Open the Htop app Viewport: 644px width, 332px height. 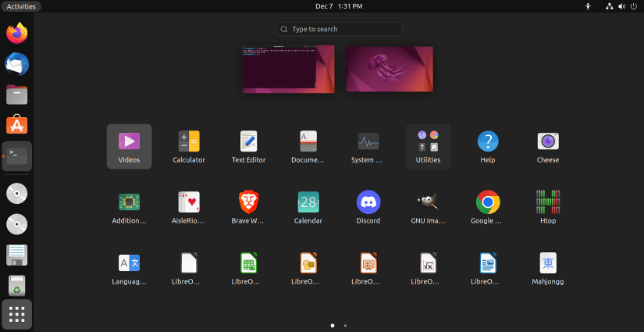coord(548,207)
